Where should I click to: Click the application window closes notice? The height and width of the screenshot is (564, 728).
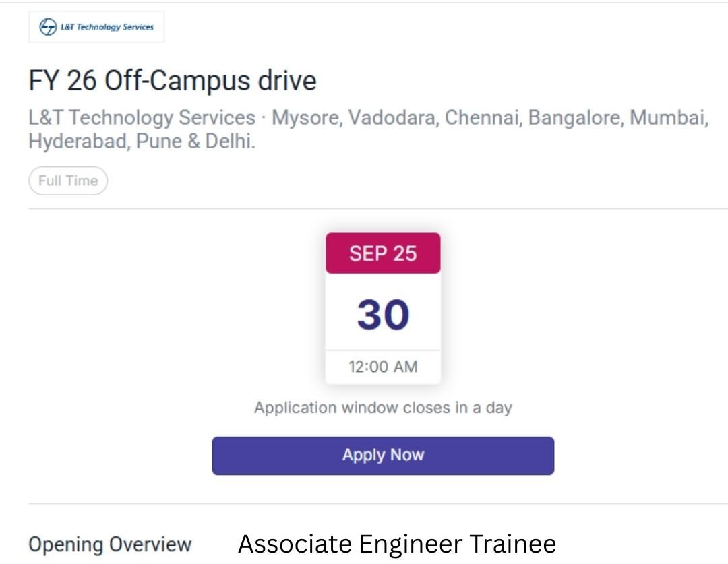coord(383,408)
